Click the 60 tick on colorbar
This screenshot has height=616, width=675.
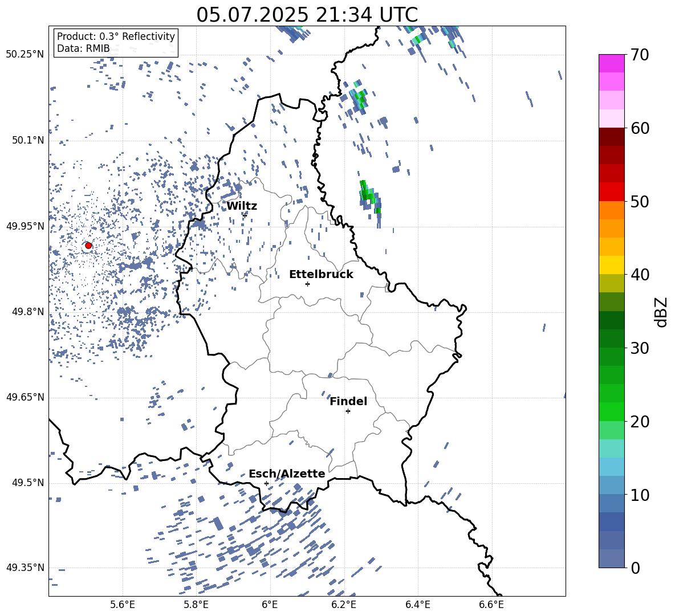point(640,128)
